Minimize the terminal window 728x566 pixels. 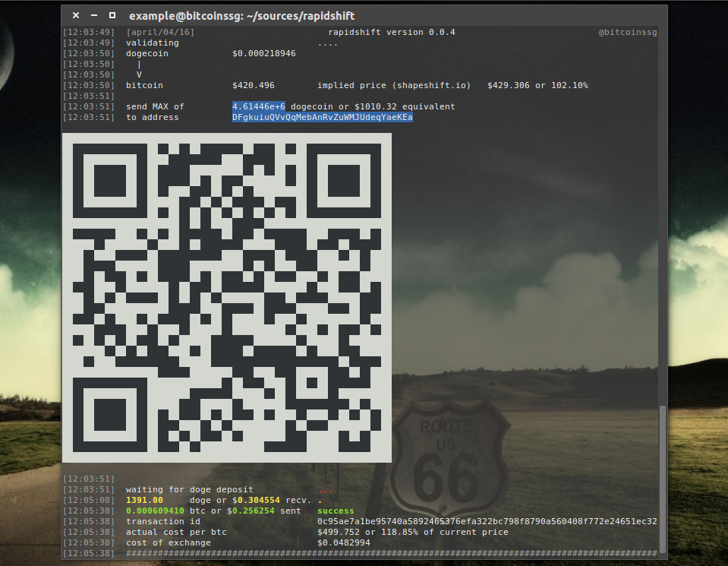(94, 15)
